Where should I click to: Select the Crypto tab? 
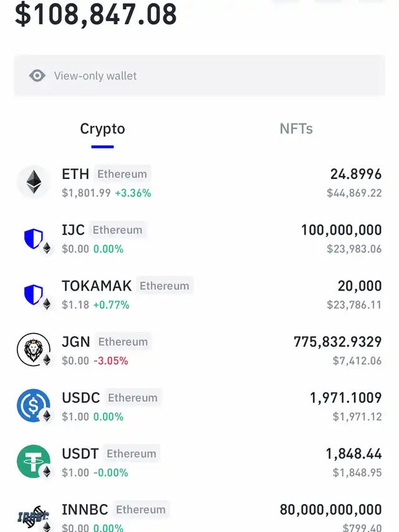(102, 128)
